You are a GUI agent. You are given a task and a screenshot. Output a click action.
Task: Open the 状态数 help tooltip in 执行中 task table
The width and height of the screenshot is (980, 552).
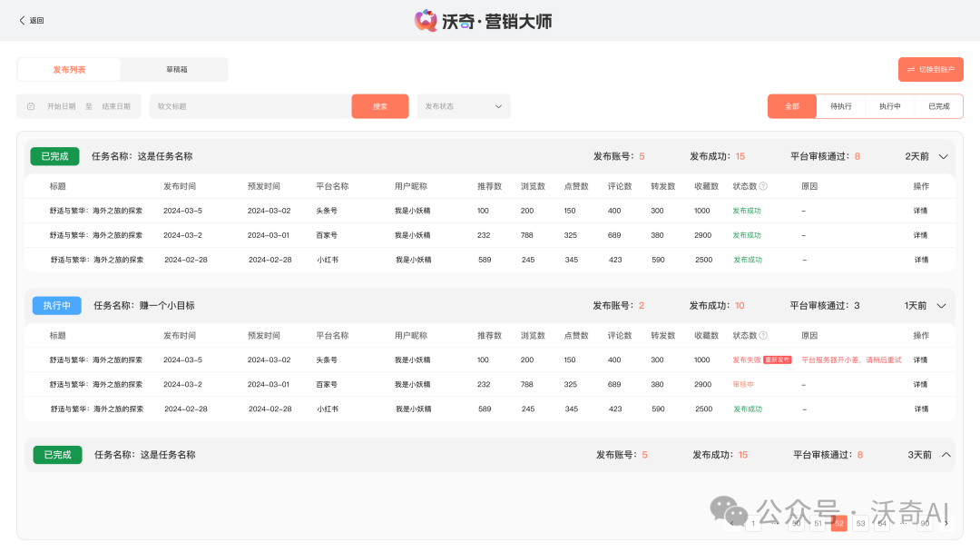click(762, 335)
